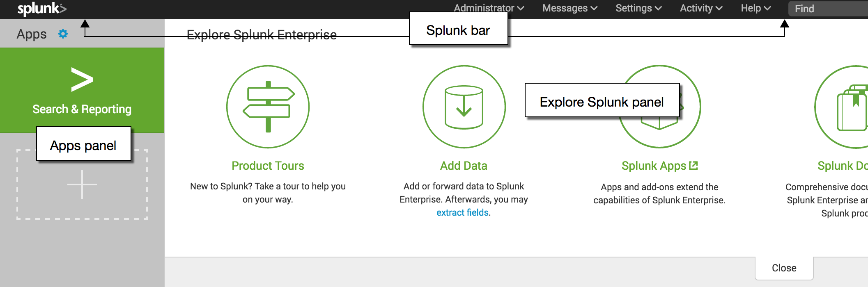Click the Splunk Docs book icon

click(x=842, y=107)
